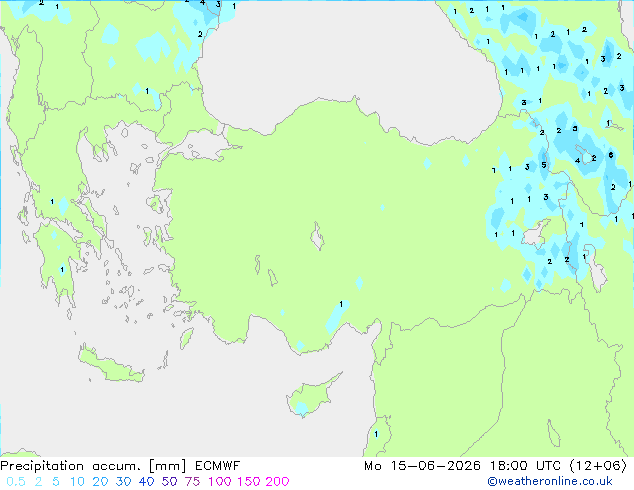Open the ©weatheronline.co.uk credit link

tap(550, 482)
